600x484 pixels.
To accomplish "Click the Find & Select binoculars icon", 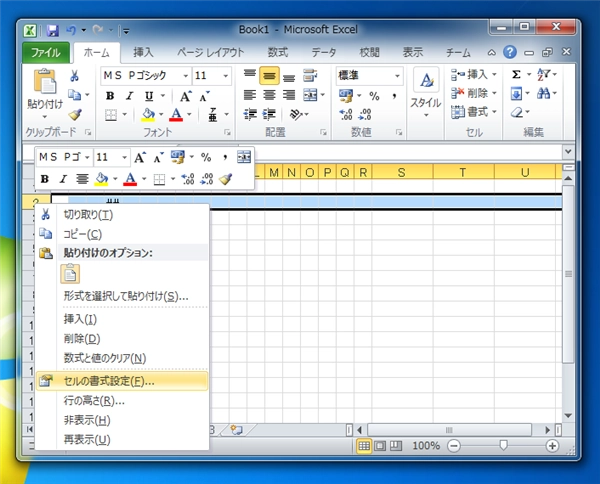I will coord(543,93).
